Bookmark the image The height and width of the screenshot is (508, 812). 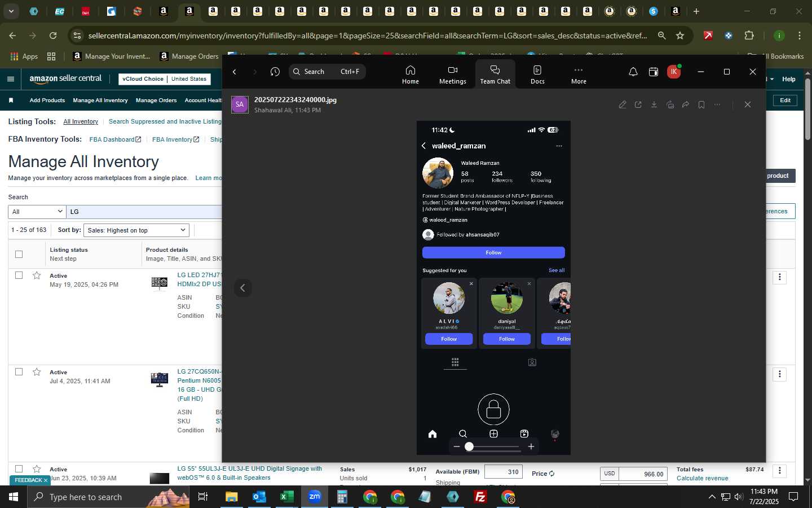coord(701,104)
